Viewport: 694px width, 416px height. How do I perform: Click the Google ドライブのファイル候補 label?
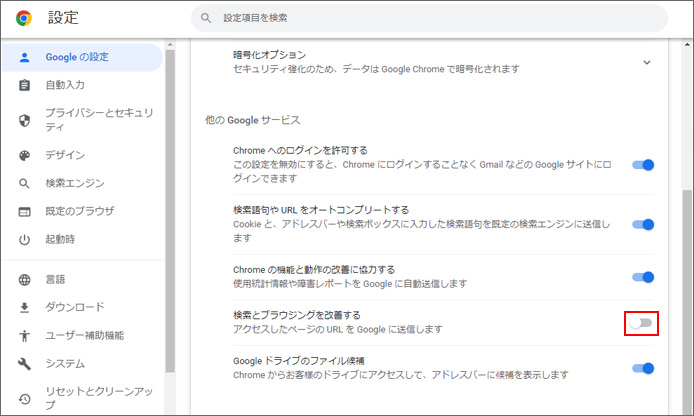[298, 361]
